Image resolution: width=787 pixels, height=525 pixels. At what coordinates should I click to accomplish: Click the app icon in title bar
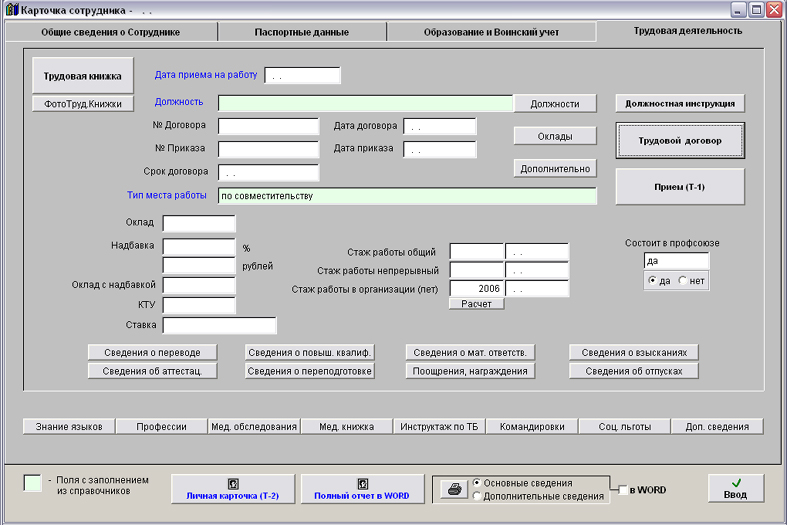11,10
